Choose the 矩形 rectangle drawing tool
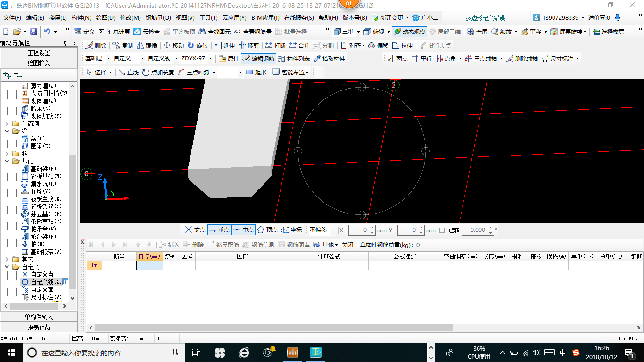 tap(256, 72)
